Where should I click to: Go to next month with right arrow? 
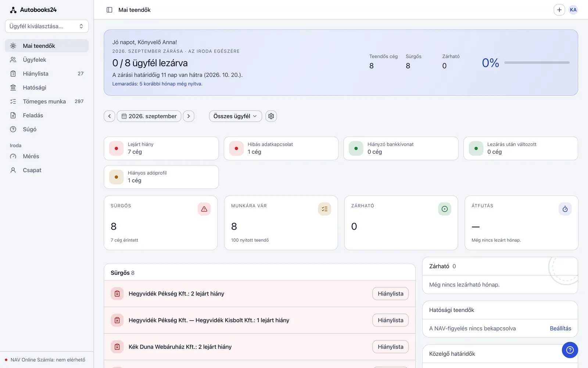click(189, 116)
